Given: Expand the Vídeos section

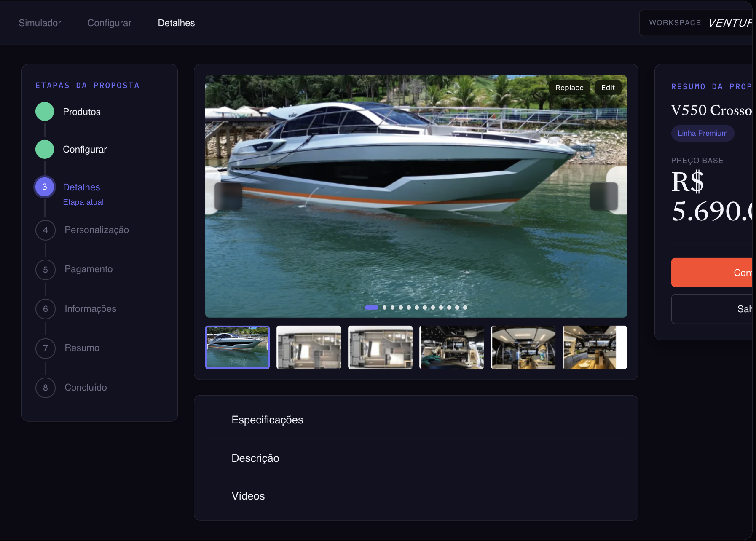Looking at the screenshot, I should pyautogui.click(x=416, y=496).
